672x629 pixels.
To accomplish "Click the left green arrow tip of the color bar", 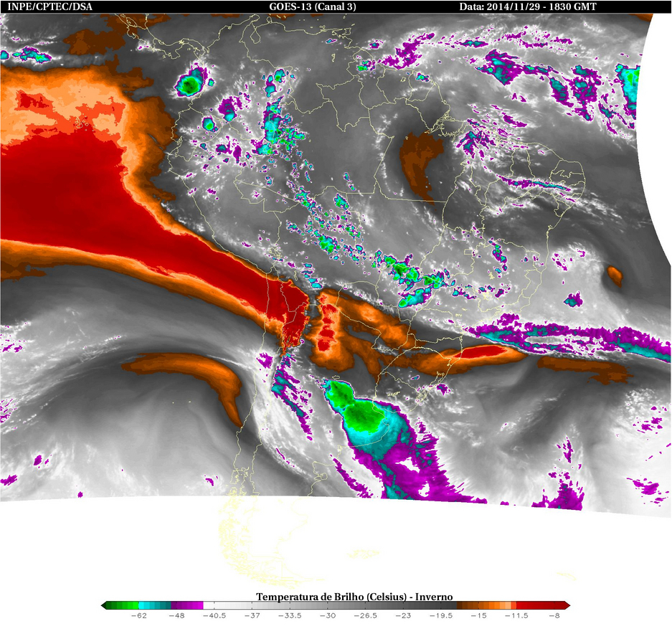I will 103,605.
